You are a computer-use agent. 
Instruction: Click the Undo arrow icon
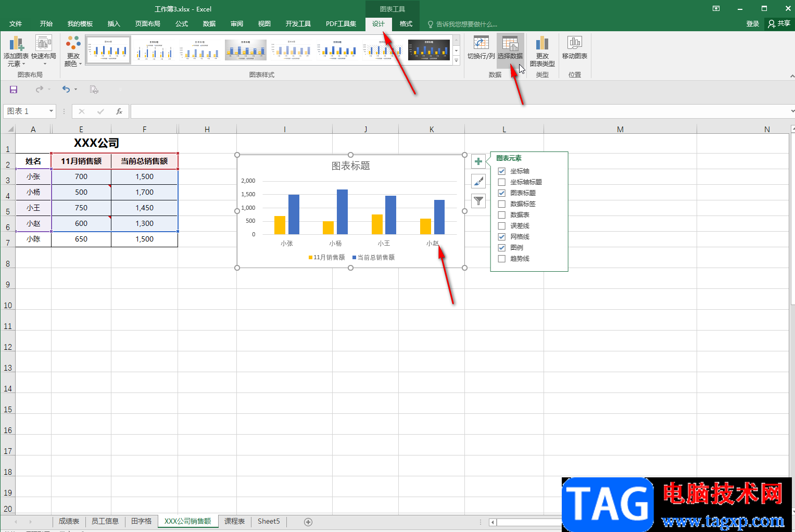66,90
